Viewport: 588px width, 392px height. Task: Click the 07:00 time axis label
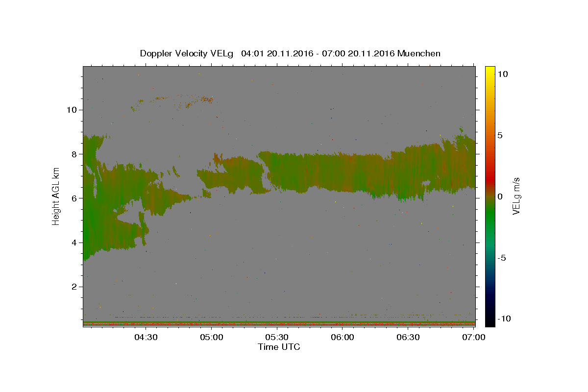tap(474, 337)
